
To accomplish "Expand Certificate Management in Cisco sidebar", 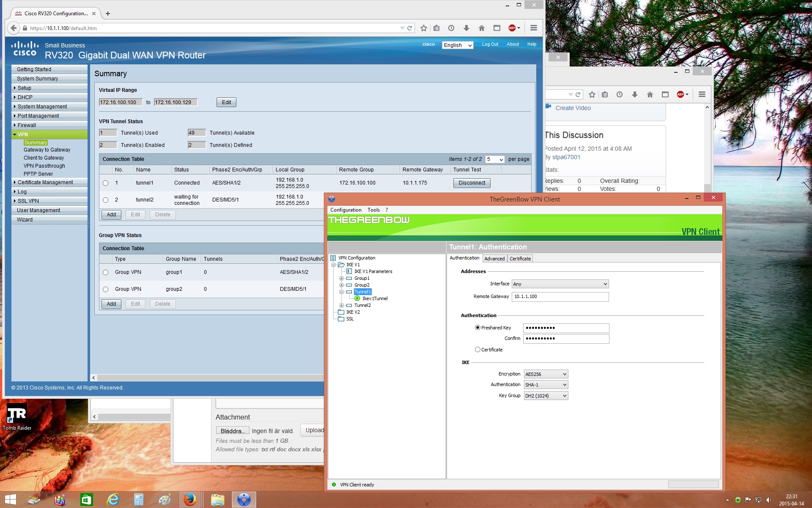I will 49,182.
